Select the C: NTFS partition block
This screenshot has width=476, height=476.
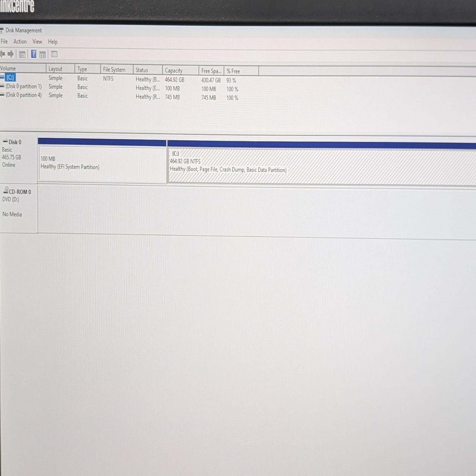pyautogui.click(x=297, y=164)
